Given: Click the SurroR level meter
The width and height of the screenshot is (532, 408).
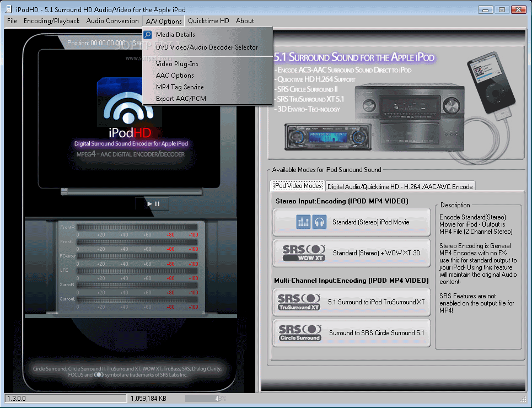Looking at the screenshot, I should click(137, 285).
